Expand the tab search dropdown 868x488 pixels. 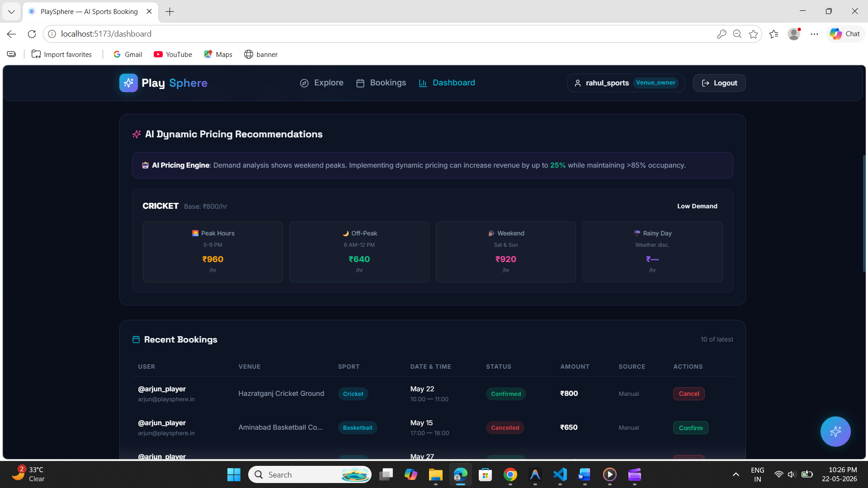click(11, 12)
